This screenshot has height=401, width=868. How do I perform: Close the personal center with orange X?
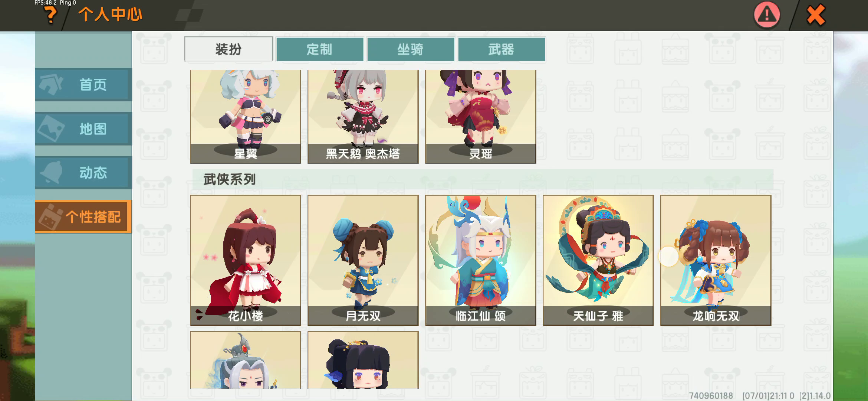click(x=816, y=15)
